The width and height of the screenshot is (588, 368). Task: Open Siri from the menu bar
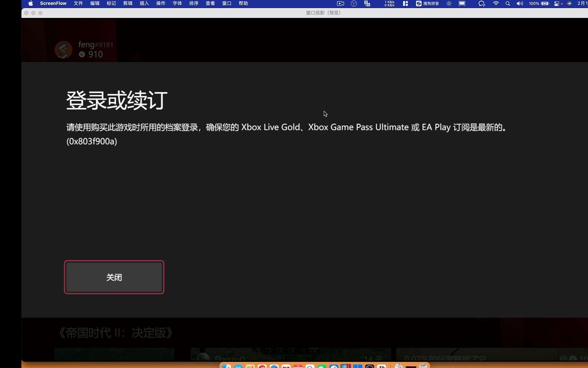(x=570, y=4)
